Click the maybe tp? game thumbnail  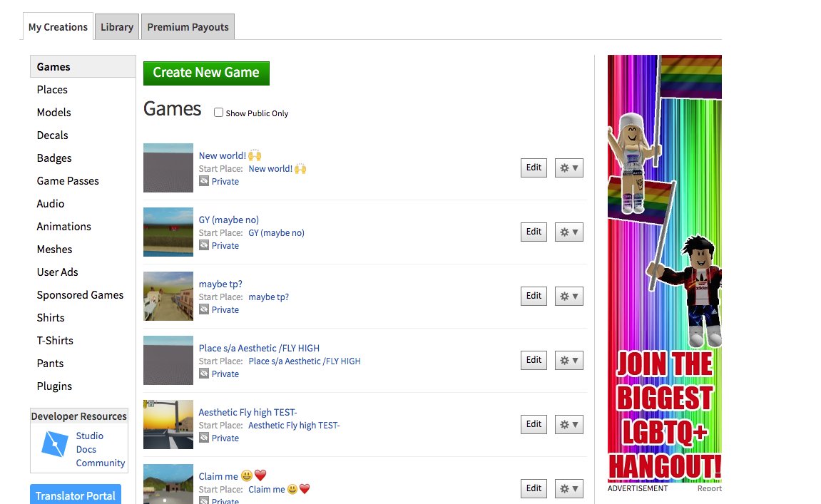(168, 297)
